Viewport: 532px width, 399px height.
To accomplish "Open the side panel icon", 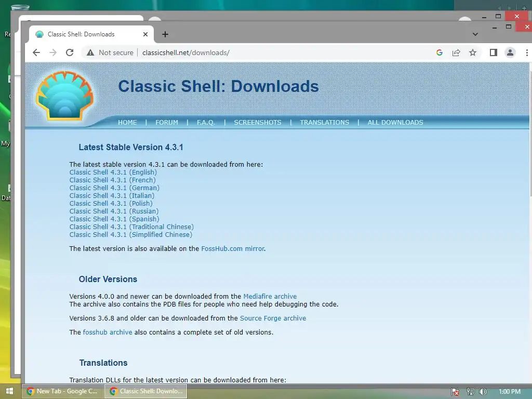I will point(494,52).
